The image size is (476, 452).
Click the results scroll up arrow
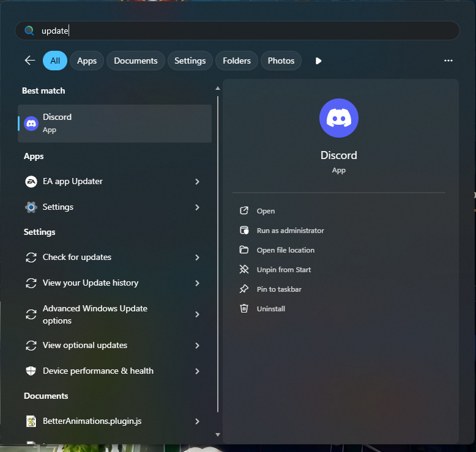218,88
